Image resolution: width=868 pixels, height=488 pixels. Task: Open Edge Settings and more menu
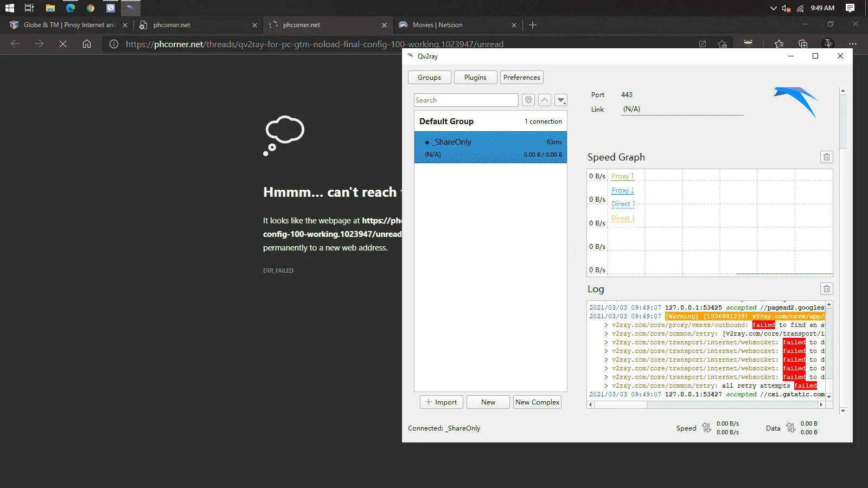point(853,44)
